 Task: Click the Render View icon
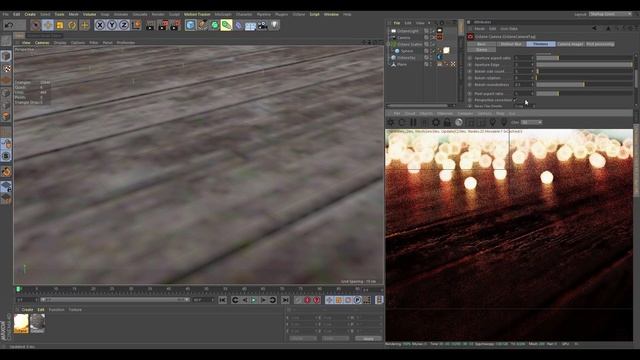click(x=151, y=25)
